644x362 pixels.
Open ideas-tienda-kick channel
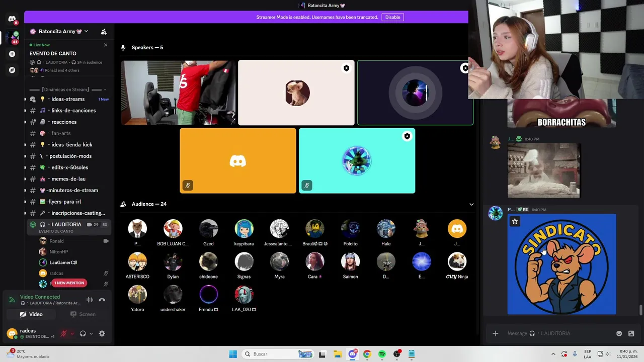tap(68, 145)
